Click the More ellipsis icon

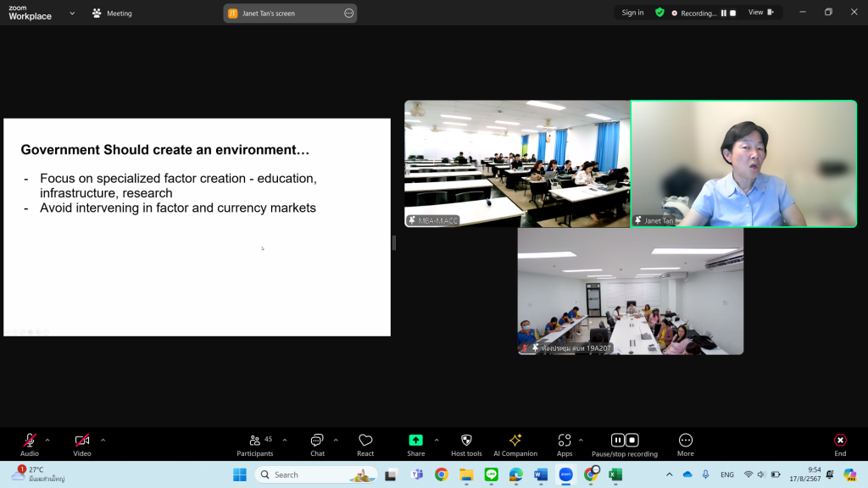point(686,441)
